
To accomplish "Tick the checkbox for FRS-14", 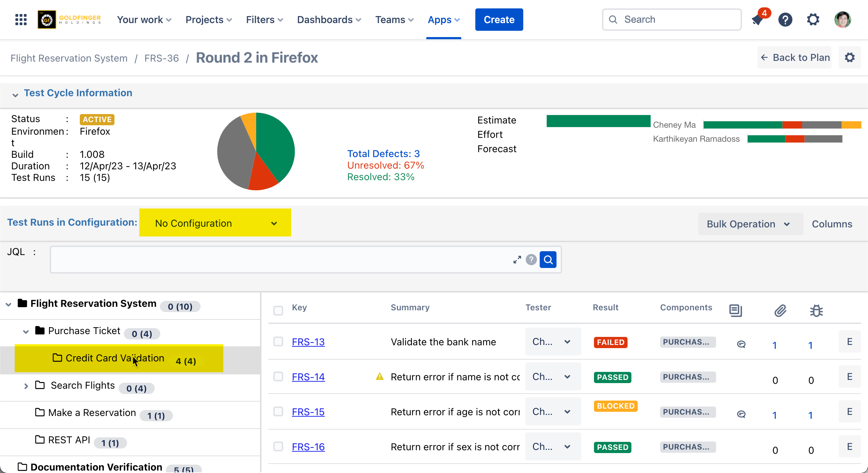I will point(278,376).
